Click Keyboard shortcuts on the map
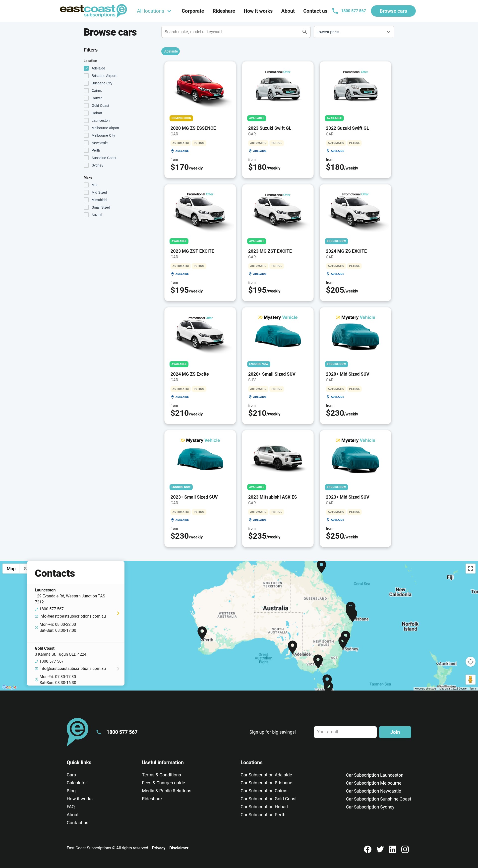The image size is (478, 868). 425,689
